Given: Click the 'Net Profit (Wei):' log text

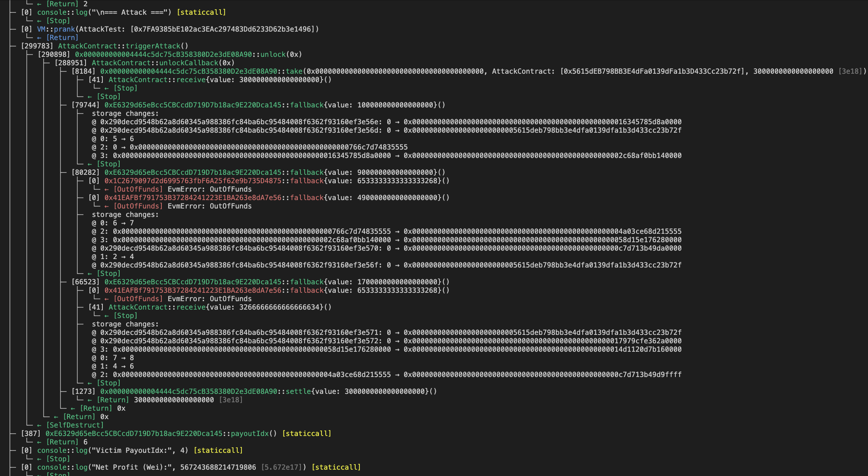Looking at the screenshot, I should [132, 467].
